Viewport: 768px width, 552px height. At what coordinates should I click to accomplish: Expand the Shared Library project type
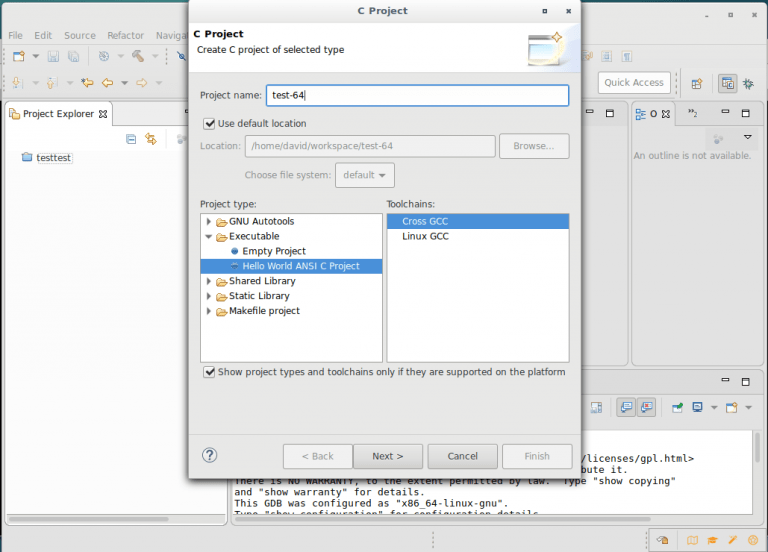[209, 281]
